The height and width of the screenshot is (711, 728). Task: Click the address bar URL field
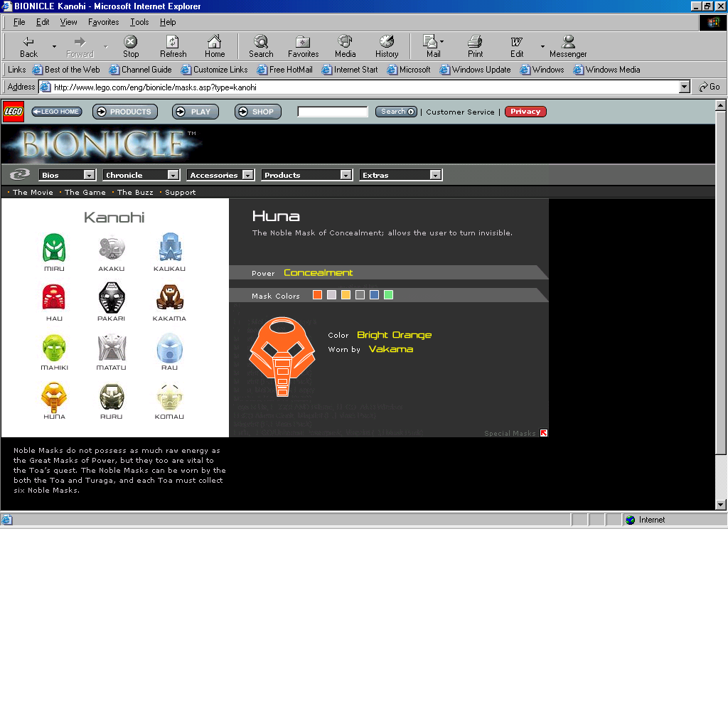[359, 87]
